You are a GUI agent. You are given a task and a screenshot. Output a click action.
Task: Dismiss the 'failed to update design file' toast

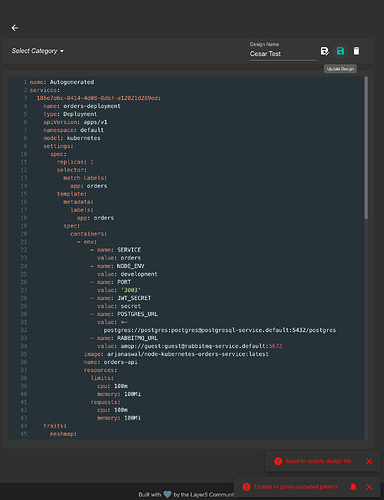point(369,461)
